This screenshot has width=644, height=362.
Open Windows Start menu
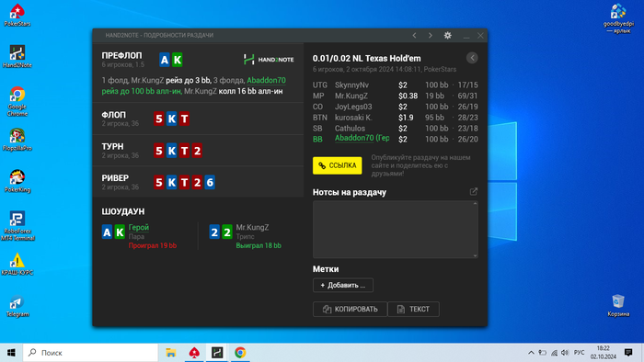click(x=11, y=353)
